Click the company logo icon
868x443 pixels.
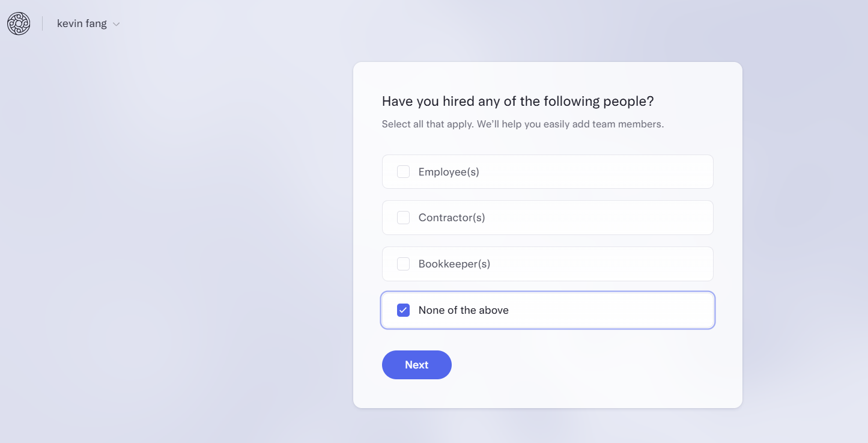point(19,23)
